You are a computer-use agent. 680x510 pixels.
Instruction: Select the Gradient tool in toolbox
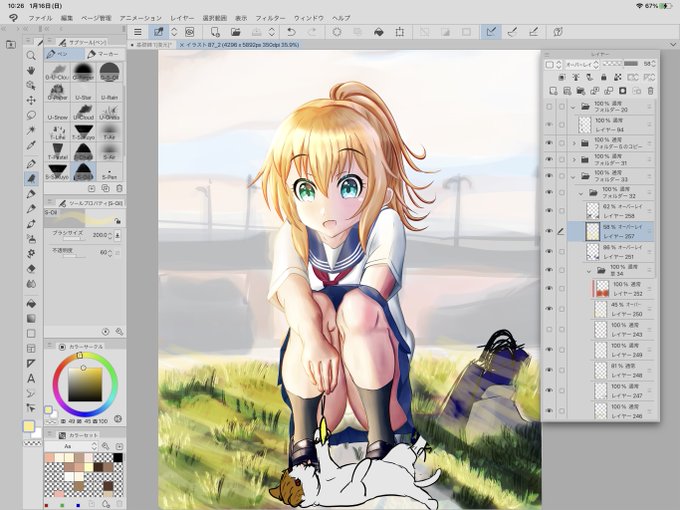coord(31,319)
